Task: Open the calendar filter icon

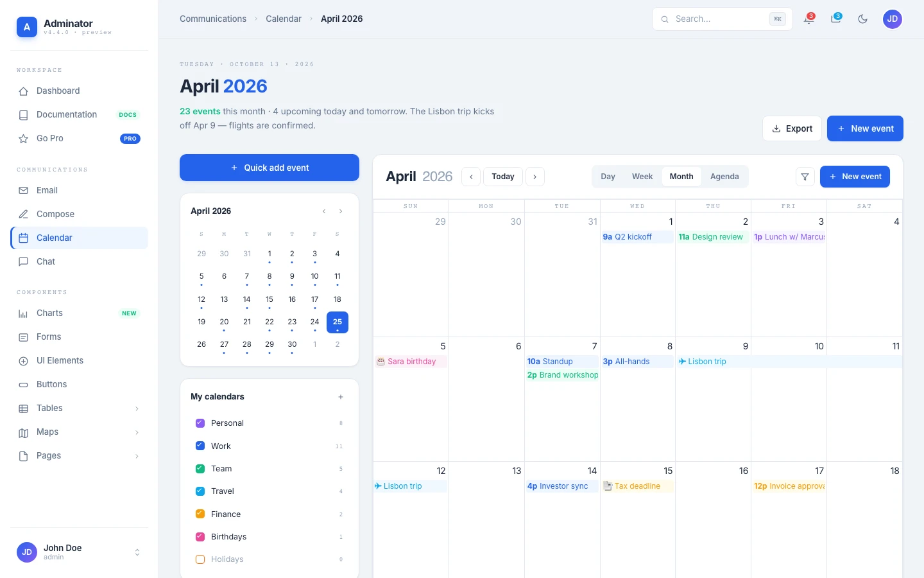Action: tap(805, 177)
